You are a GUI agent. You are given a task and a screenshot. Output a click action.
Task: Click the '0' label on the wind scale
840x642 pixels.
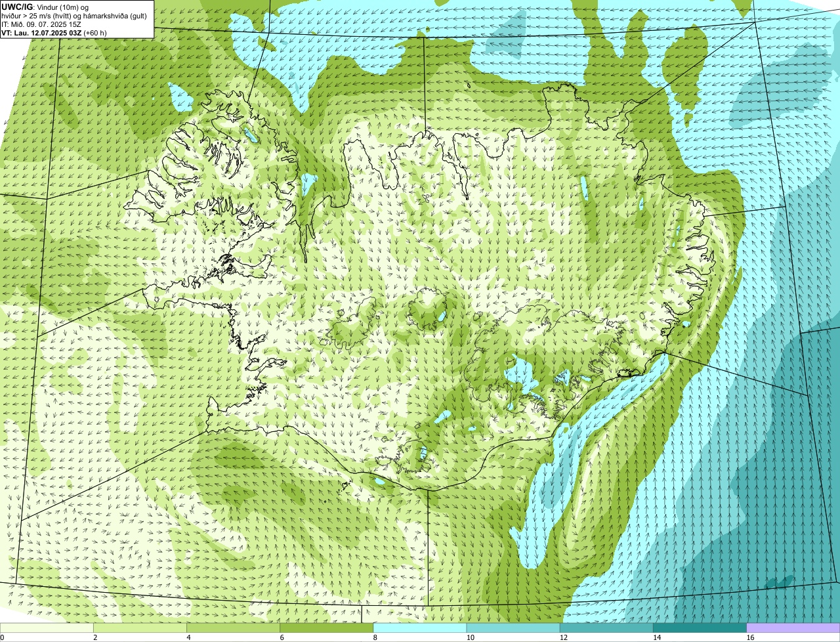coord(2,637)
